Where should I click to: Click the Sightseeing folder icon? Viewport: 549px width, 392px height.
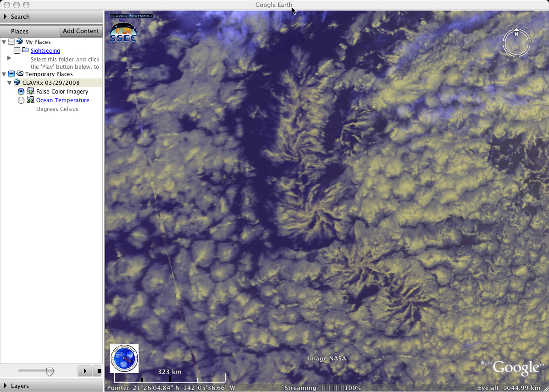(25, 50)
